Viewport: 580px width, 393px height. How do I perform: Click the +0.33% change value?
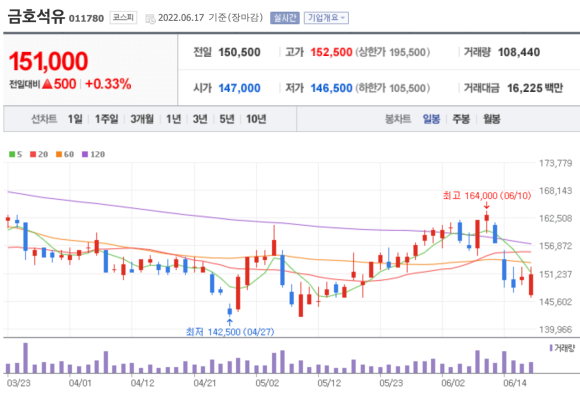pos(108,84)
